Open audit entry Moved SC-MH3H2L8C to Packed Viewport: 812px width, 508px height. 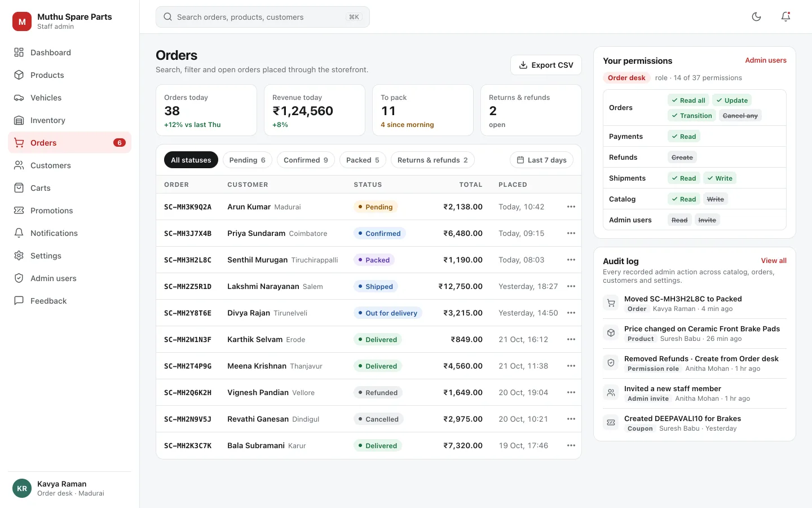695,304
